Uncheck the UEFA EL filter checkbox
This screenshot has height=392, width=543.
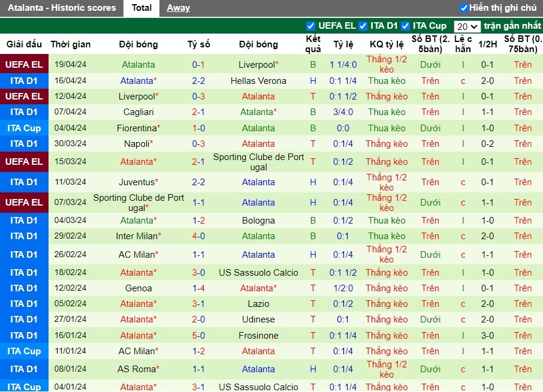click(x=310, y=26)
